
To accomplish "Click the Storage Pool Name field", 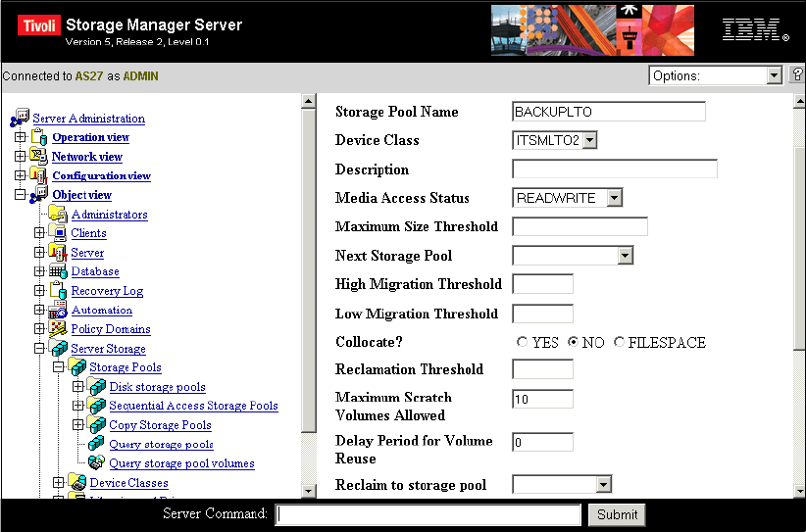I will (x=609, y=112).
